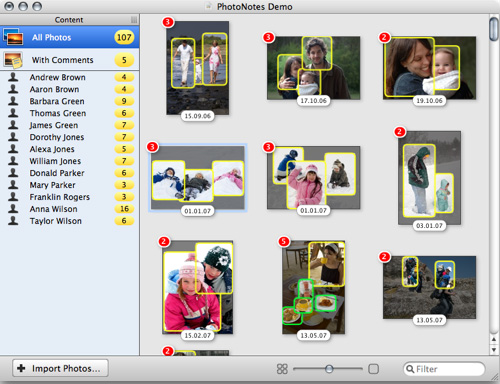The height and width of the screenshot is (384, 500).
Task: Click the large thumbnail size icon
Action: coord(373,369)
